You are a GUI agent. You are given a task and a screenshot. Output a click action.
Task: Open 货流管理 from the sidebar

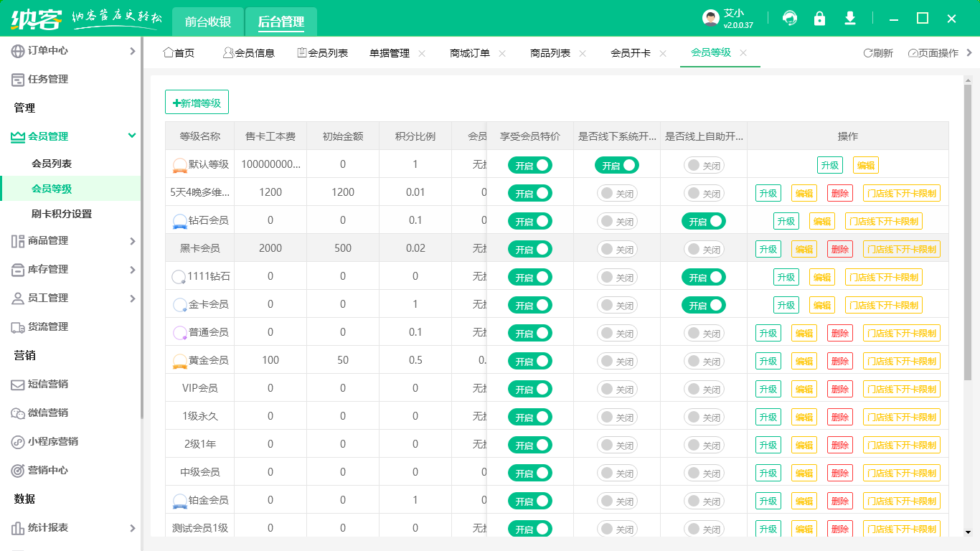(50, 326)
